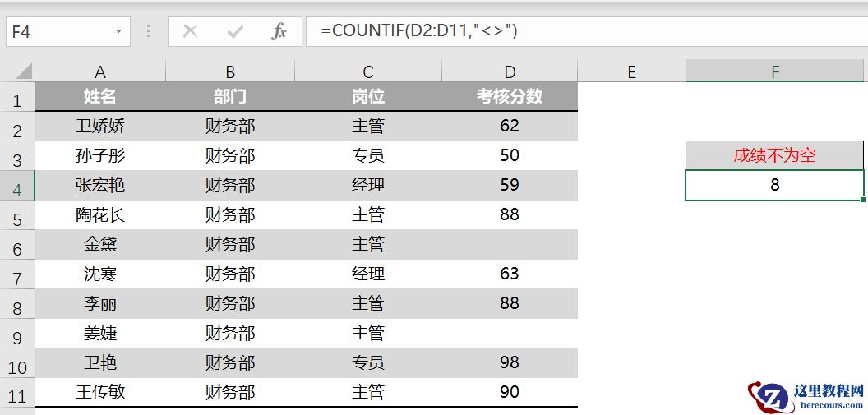Screen dimensions: 868x415
Task: Click score 98 in column D
Action: [510, 362]
